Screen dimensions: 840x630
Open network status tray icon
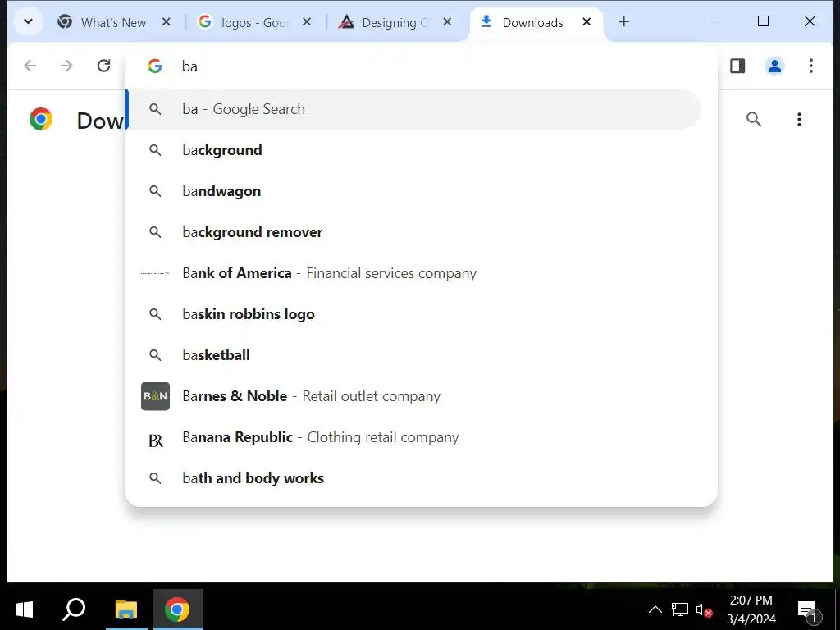(x=680, y=609)
